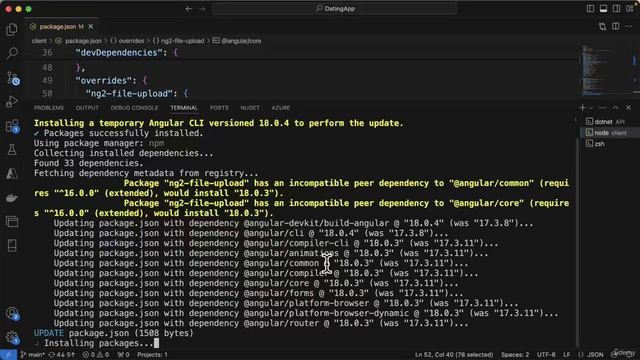Open the Azure view in activity bar

tap(12, 173)
